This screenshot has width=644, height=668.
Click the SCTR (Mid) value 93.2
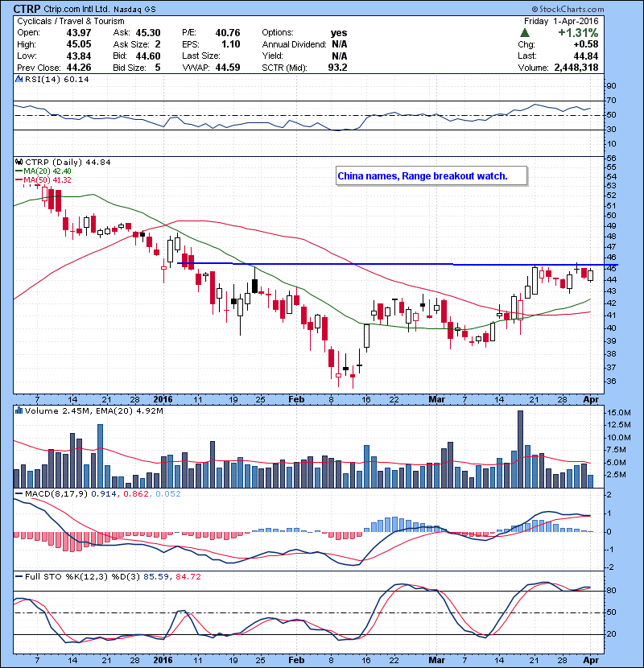pyautogui.click(x=337, y=68)
